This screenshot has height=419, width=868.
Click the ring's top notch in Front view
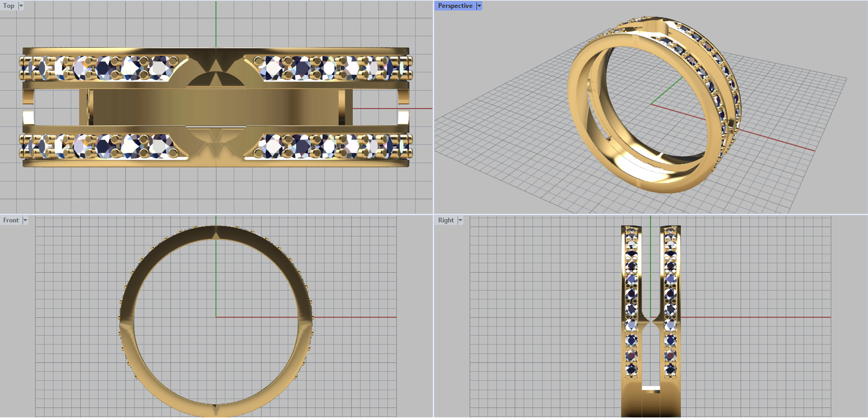point(216,234)
